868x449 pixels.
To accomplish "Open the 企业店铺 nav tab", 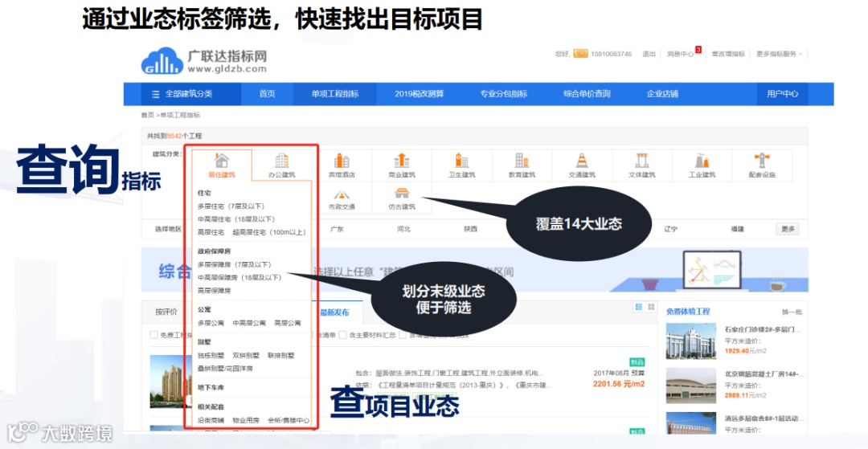I will [x=662, y=94].
